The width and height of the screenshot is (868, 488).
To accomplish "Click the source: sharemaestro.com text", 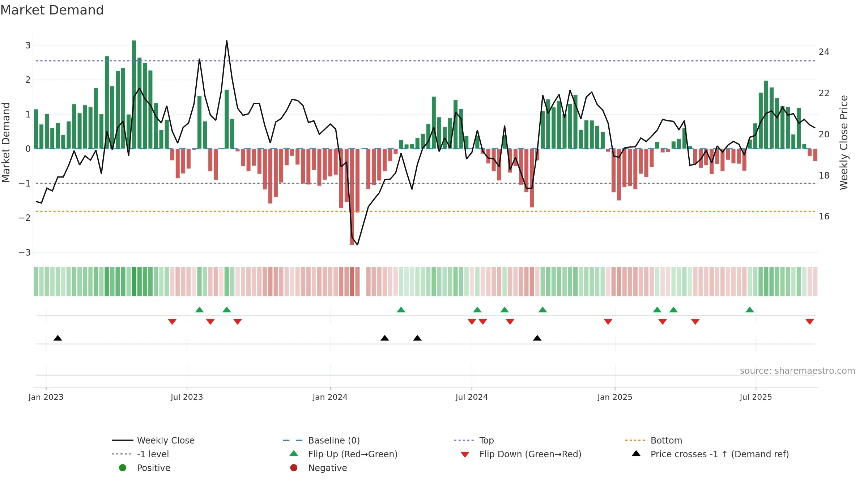I will [x=797, y=371].
